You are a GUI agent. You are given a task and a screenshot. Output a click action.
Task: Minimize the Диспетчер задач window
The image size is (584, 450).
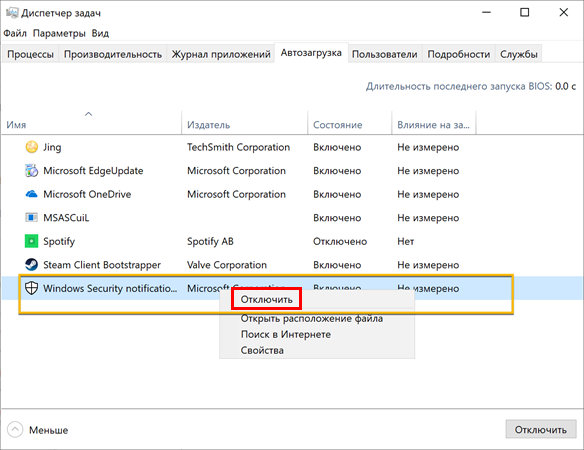tap(486, 12)
